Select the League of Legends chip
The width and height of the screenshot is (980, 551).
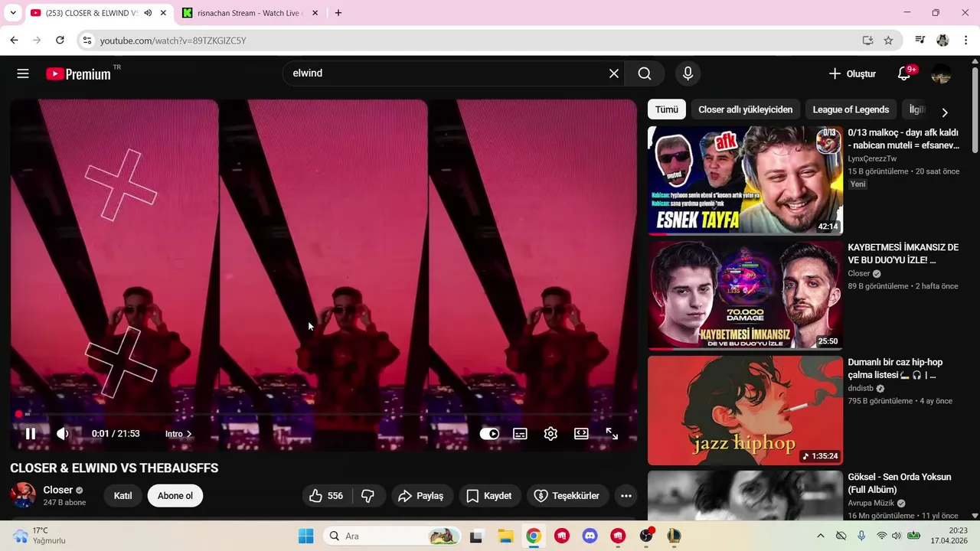(851, 109)
